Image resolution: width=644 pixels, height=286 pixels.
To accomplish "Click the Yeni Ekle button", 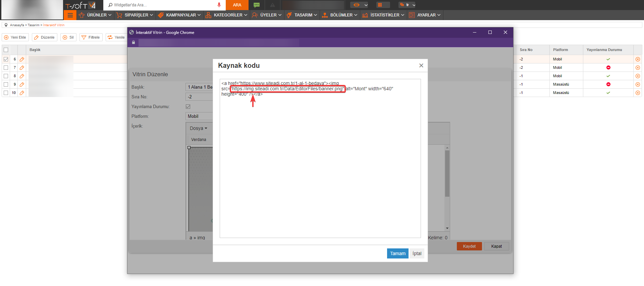I will coord(15,37).
